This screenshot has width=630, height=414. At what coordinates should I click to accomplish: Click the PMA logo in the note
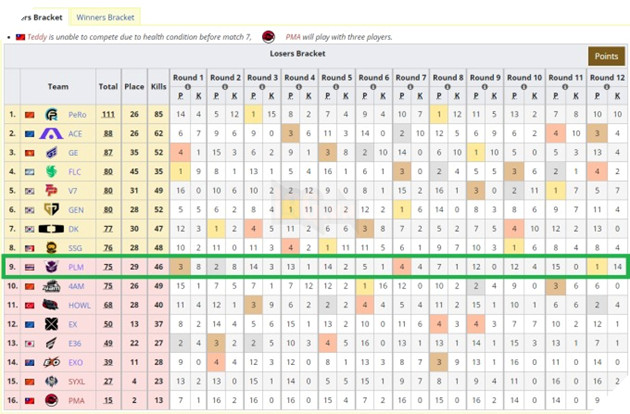pyautogui.click(x=268, y=37)
